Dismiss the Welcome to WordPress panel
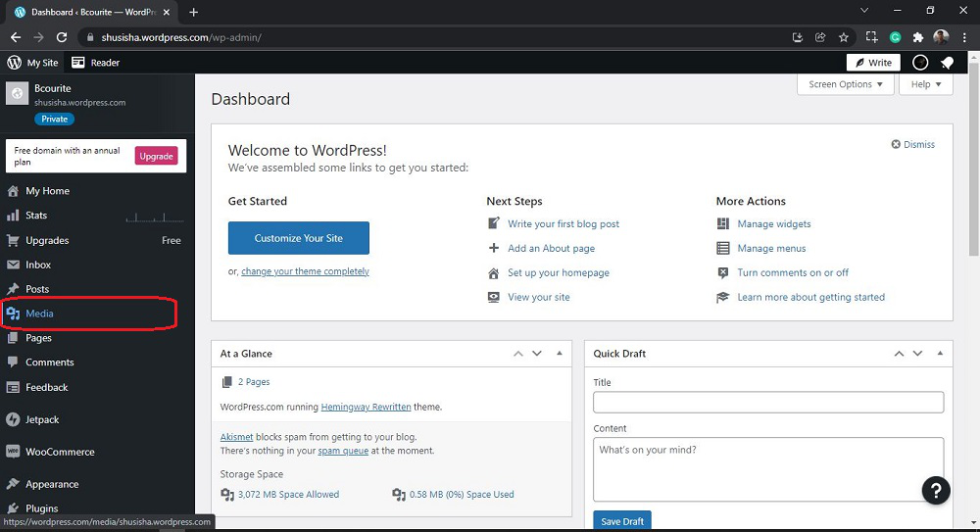The image size is (980, 532). coord(913,144)
